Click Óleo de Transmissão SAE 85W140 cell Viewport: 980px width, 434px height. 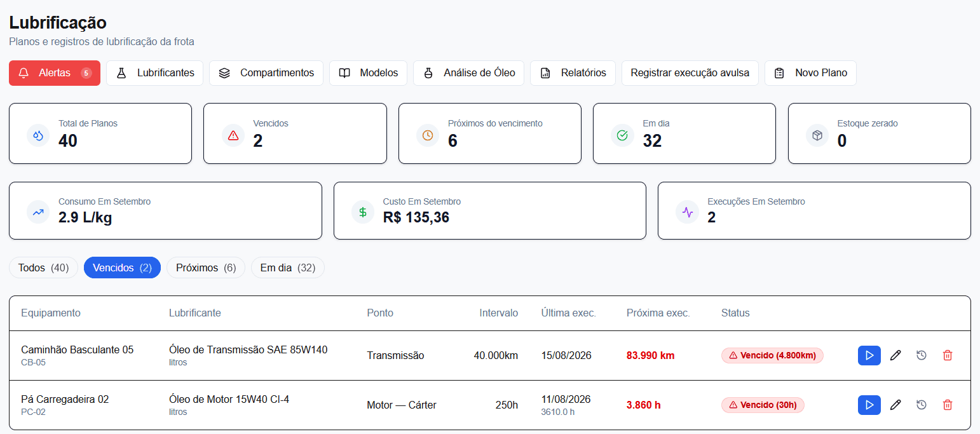[248, 349]
